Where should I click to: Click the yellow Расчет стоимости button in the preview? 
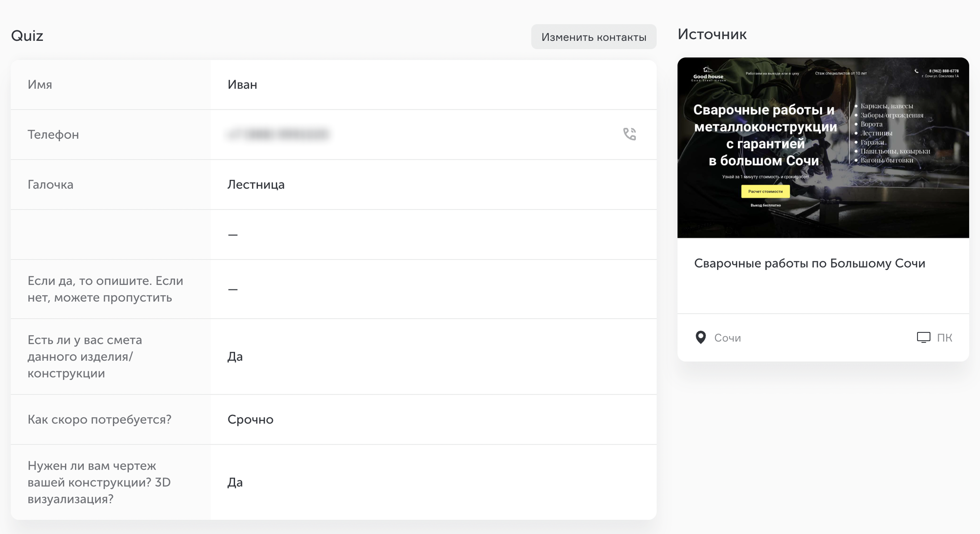(765, 192)
